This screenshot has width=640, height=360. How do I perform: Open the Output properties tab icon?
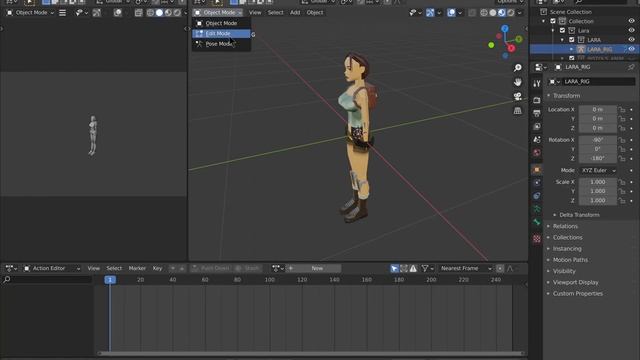[537, 113]
